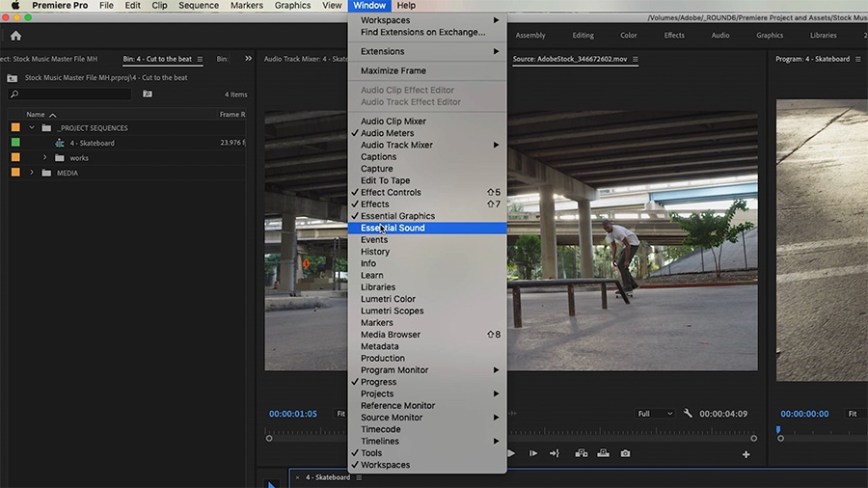Play the source monitor clip
Screen dimensions: 868x488
coord(511,453)
